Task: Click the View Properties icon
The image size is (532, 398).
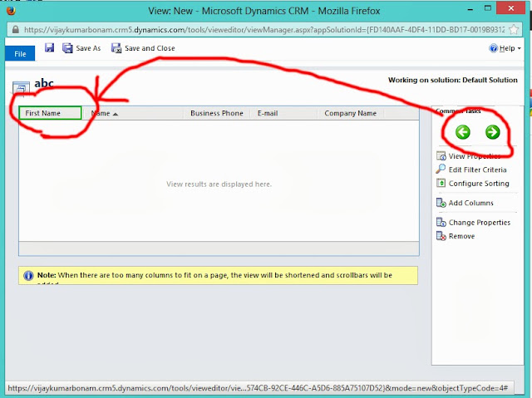Action: click(441, 156)
